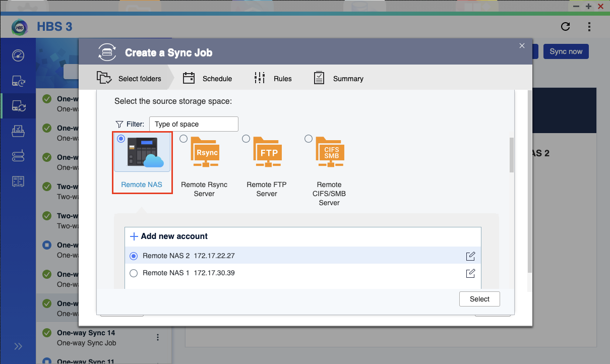The width and height of the screenshot is (610, 364).
Task: Open the Services icon in the sidebar
Action: pyautogui.click(x=18, y=156)
